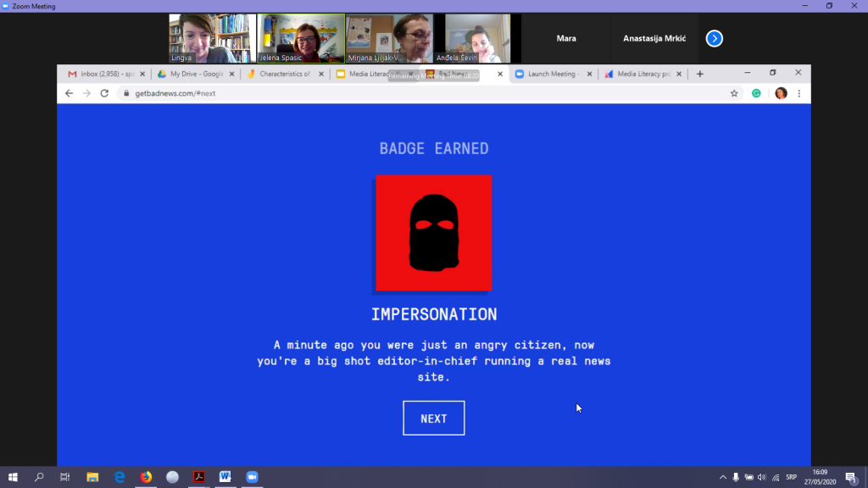Open Task View on the taskbar
The height and width of the screenshot is (488, 868).
pyautogui.click(x=64, y=477)
